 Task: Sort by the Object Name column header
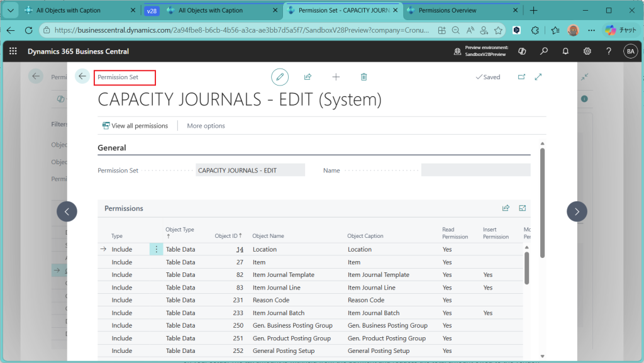(x=268, y=236)
